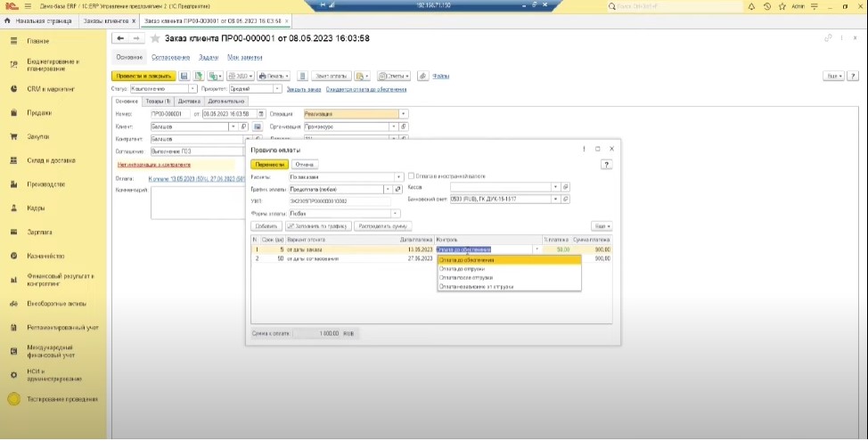Click the save (diskette) icon in document toolbar
The width and height of the screenshot is (868, 441).
(184, 77)
